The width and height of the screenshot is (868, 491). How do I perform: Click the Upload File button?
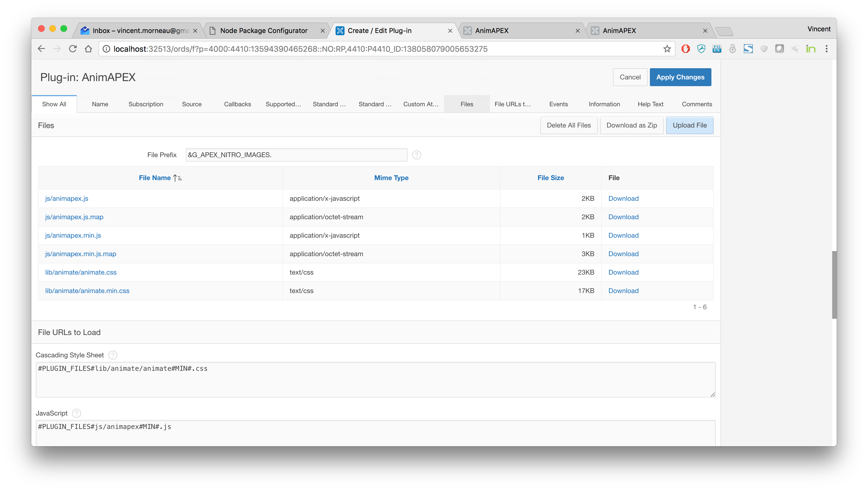[689, 125]
